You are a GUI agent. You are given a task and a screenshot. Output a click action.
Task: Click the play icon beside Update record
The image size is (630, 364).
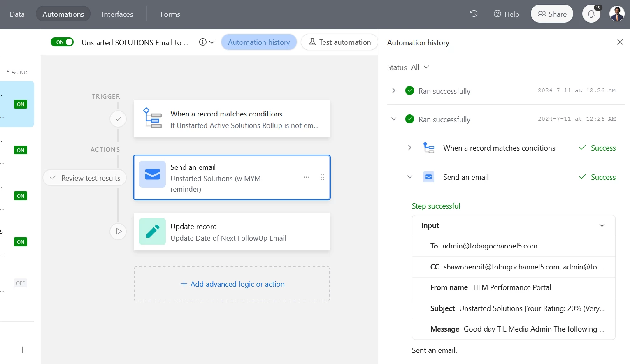(x=118, y=232)
